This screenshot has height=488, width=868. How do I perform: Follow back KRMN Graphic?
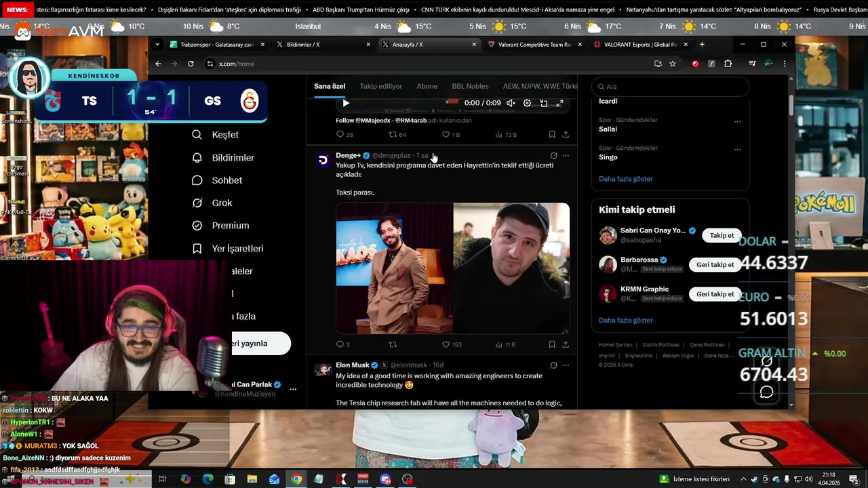(715, 294)
